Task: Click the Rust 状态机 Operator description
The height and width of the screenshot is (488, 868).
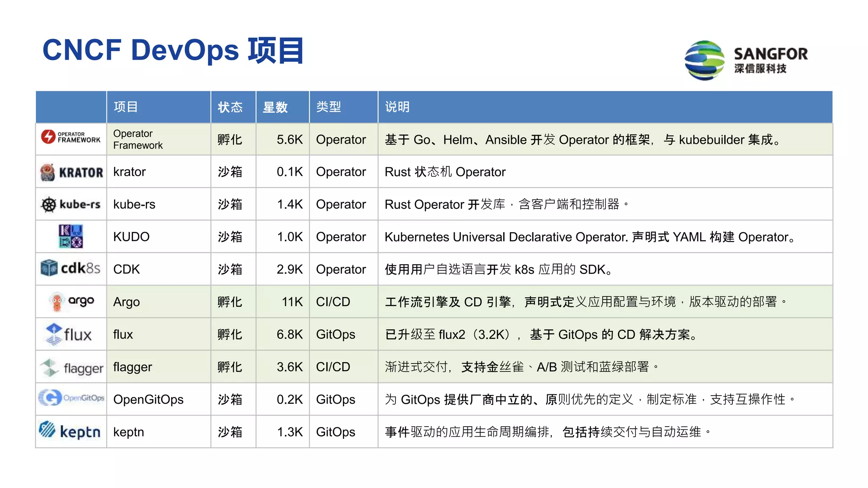Action: click(445, 172)
